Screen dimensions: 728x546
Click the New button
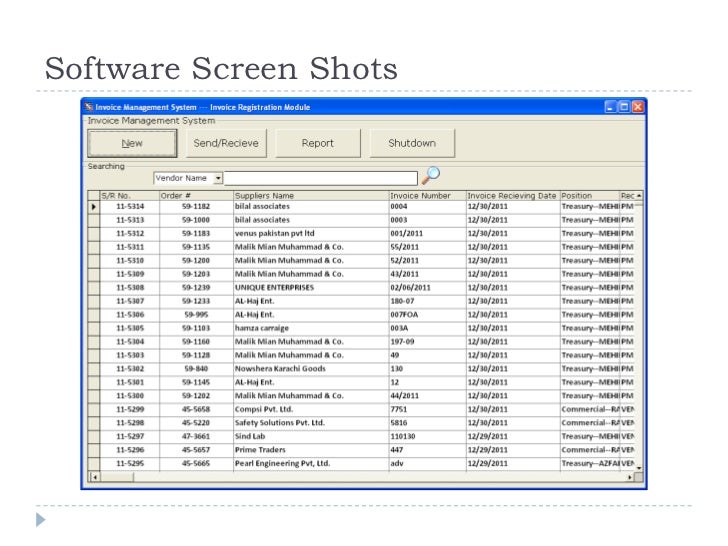pos(132,143)
